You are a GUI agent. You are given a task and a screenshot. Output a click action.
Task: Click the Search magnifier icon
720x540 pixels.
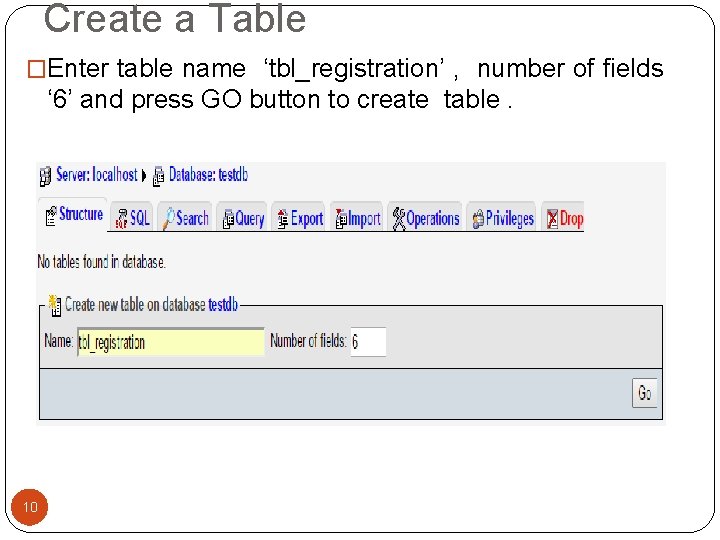pos(169,218)
